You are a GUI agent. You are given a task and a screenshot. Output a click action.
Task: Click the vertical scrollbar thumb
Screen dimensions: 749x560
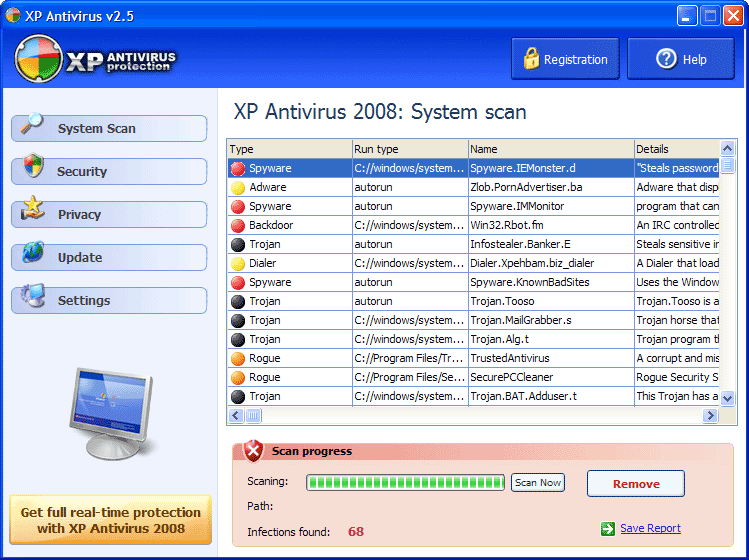728,166
